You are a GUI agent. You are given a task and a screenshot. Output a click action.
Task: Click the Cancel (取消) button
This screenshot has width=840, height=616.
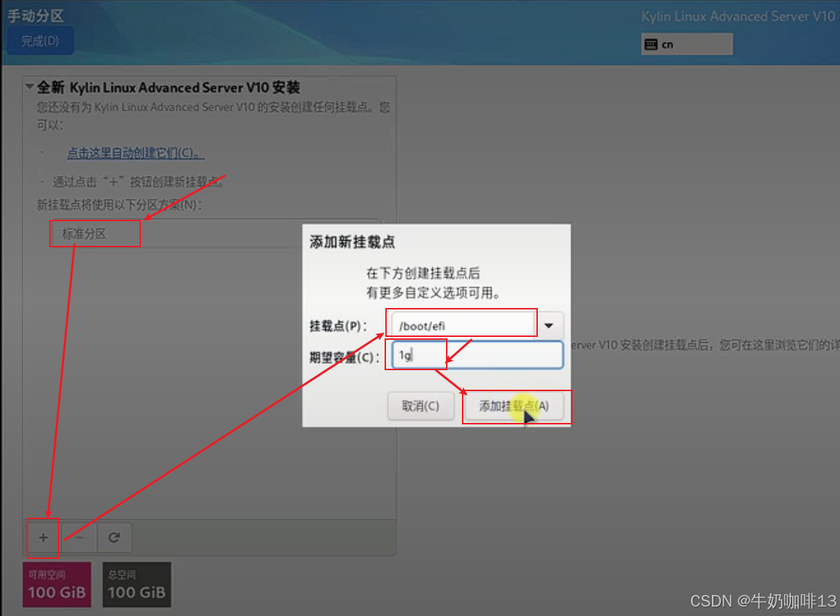pos(421,406)
